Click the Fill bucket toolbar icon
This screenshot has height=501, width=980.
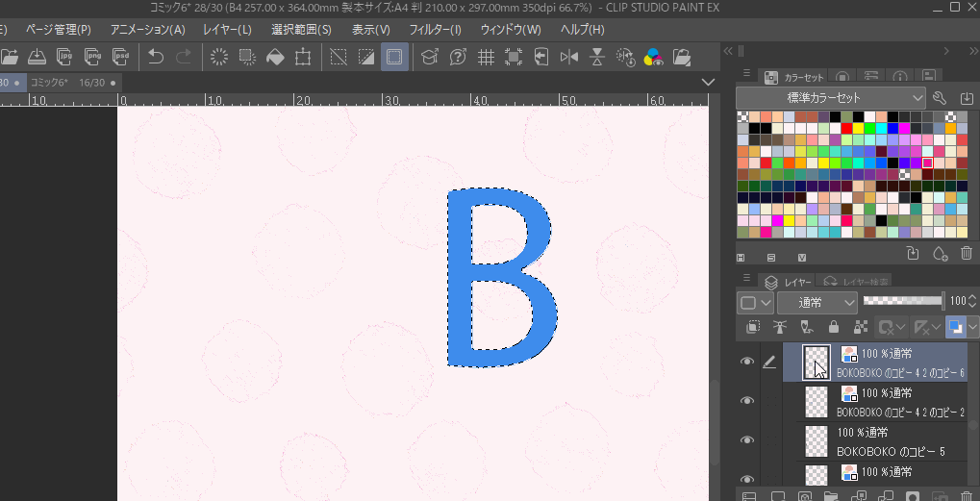point(275,57)
